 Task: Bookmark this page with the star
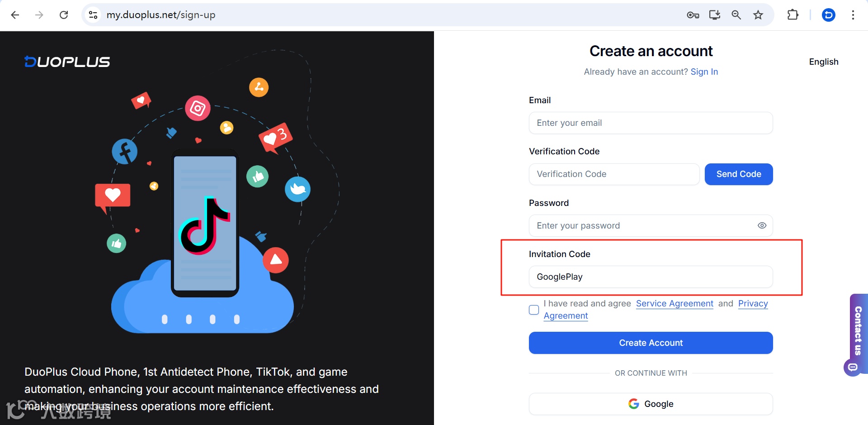point(758,15)
